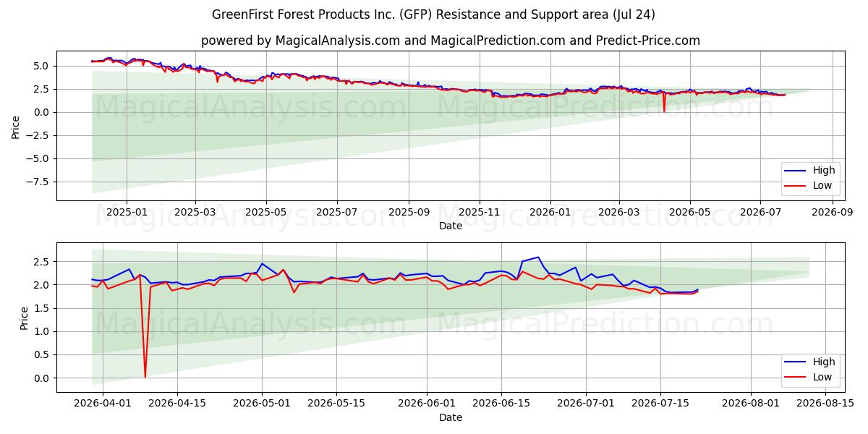Image resolution: width=868 pixels, height=434 pixels.
Task: Click the Date axis label under lower chart
Action: (450, 417)
